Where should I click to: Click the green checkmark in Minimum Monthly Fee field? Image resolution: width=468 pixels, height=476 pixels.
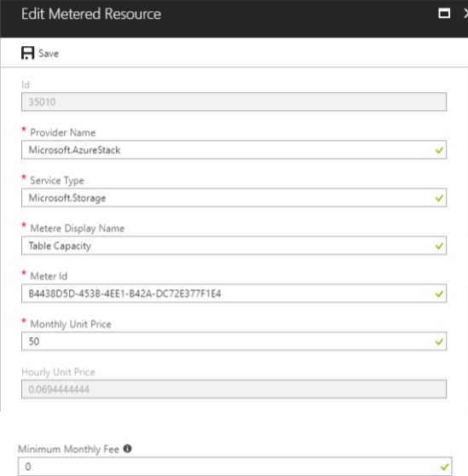tap(444, 467)
